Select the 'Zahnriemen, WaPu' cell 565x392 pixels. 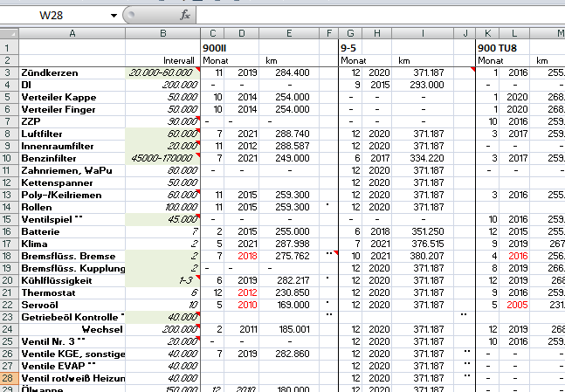[x=72, y=171]
